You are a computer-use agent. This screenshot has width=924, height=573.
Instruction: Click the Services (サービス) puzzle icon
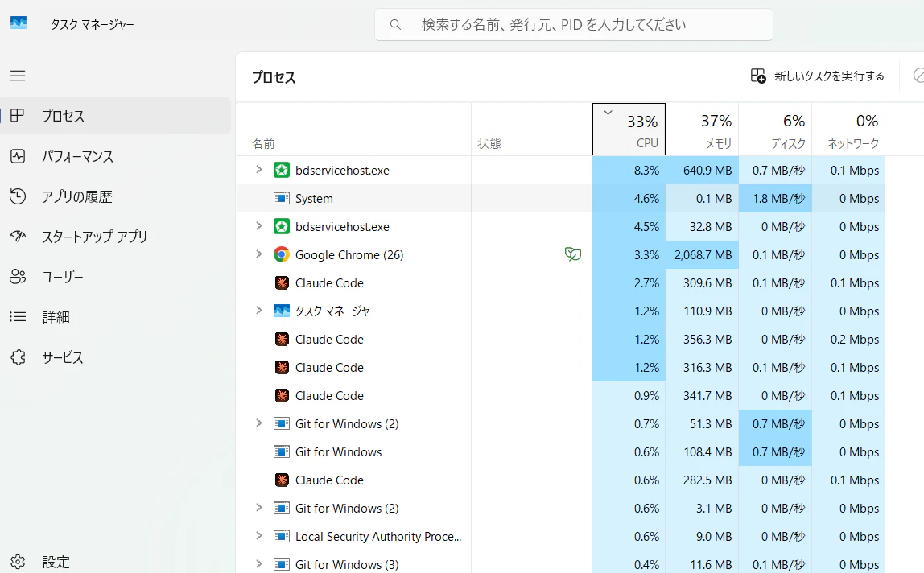pyautogui.click(x=18, y=357)
